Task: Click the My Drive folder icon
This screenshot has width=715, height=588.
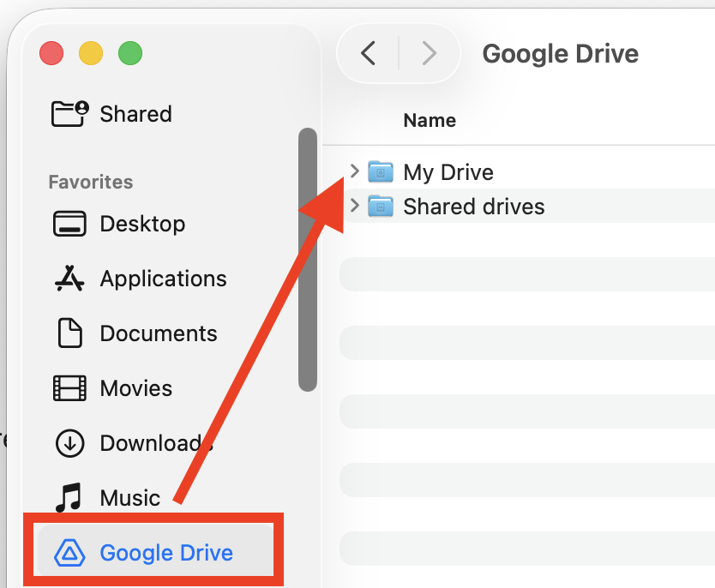Action: 380,172
